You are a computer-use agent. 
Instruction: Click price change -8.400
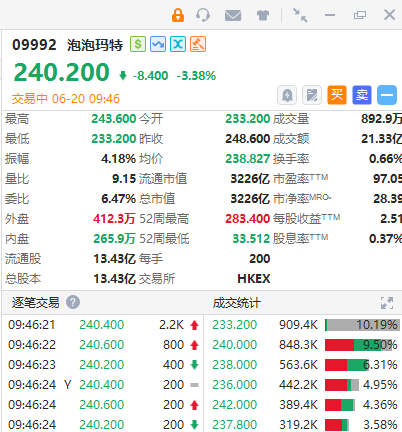pos(150,76)
